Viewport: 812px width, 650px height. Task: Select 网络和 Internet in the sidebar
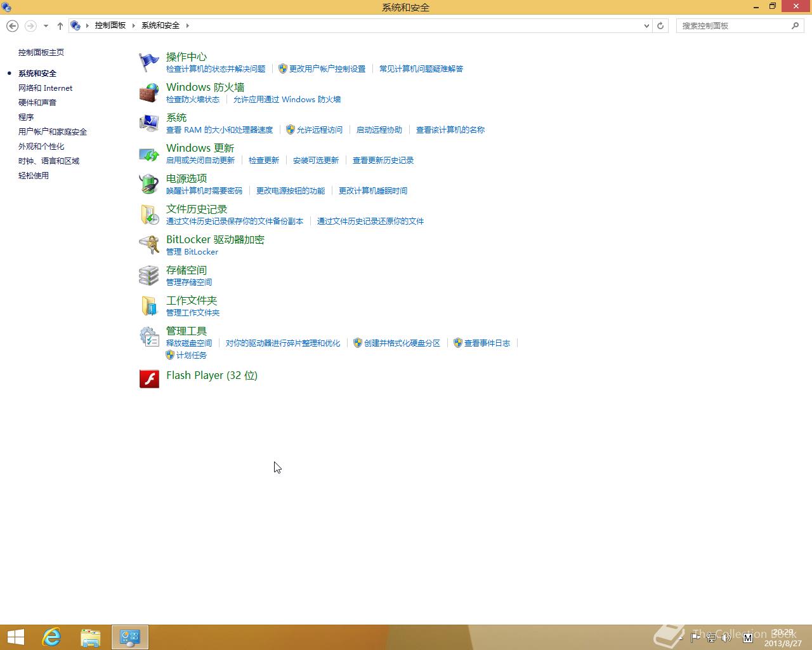(45, 88)
